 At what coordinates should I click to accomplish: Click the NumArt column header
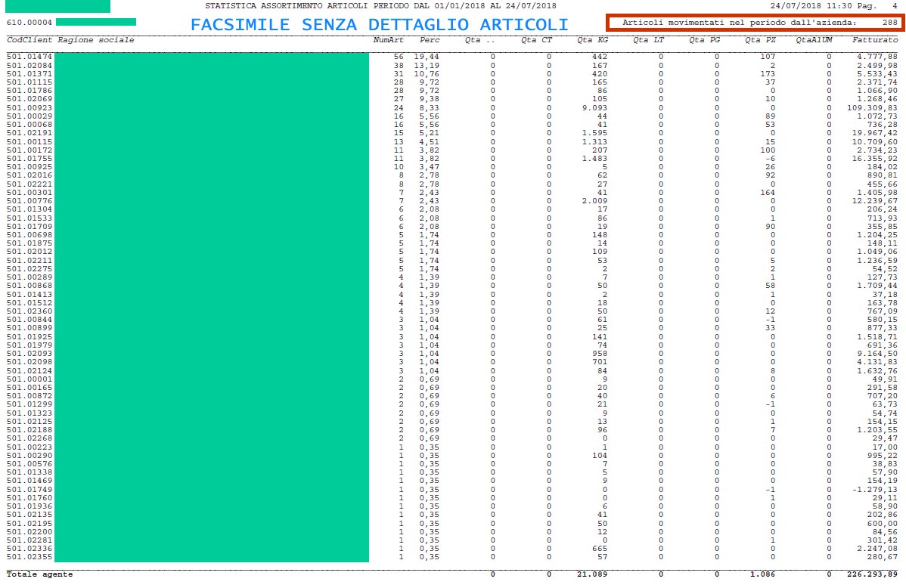pyautogui.click(x=389, y=39)
